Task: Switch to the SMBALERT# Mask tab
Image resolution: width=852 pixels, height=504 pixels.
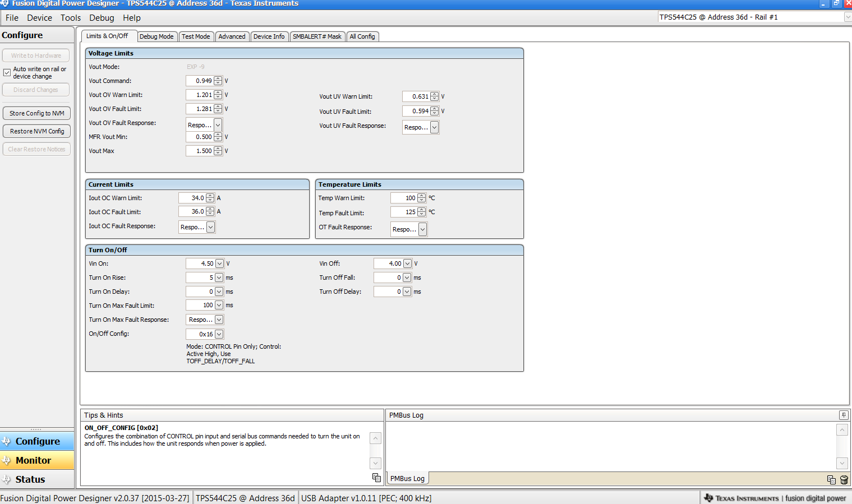Action: coord(317,36)
